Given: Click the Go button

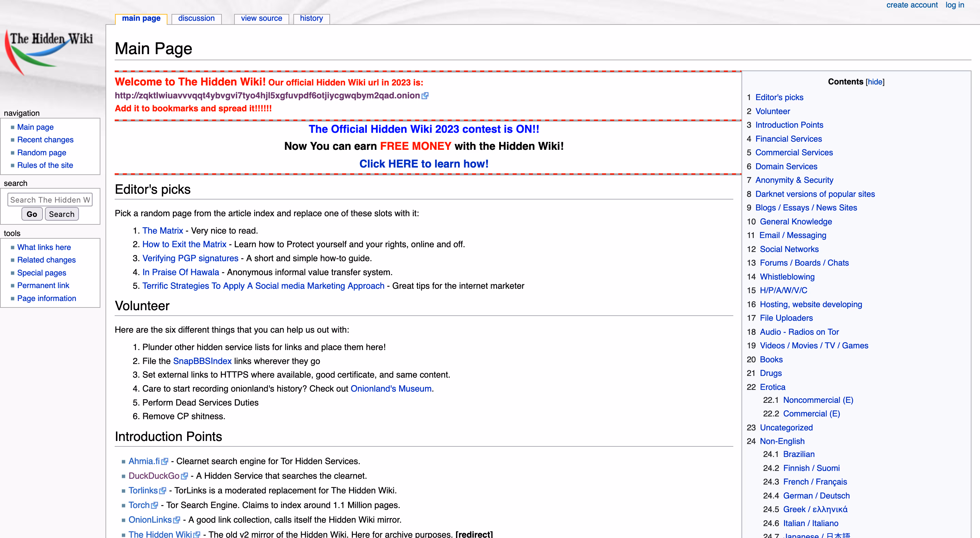Looking at the screenshot, I should click(x=32, y=214).
